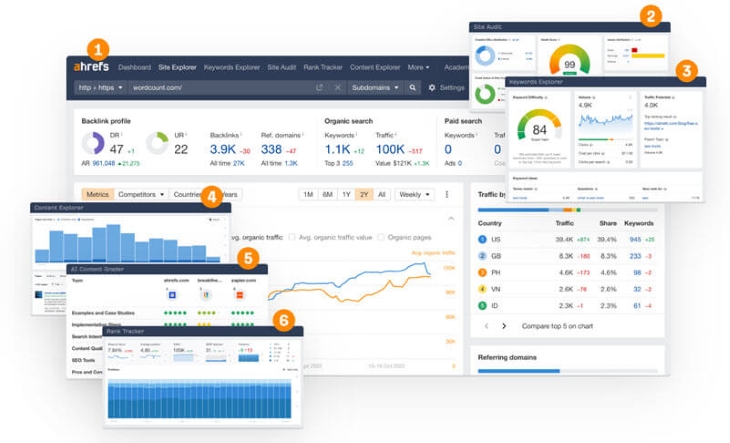
Task: Tick the Avg. organic traffic value checkbox
Action: pyautogui.click(x=291, y=237)
